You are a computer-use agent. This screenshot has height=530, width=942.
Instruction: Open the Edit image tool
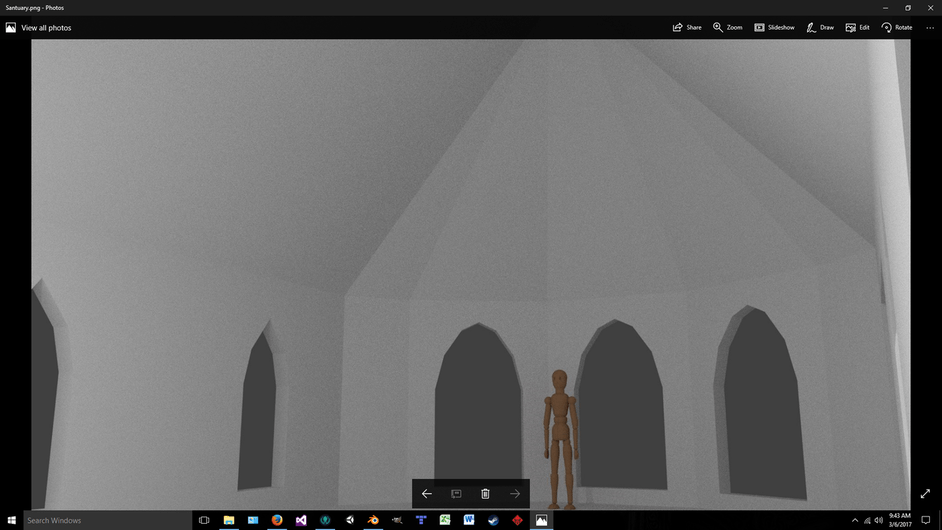click(857, 28)
